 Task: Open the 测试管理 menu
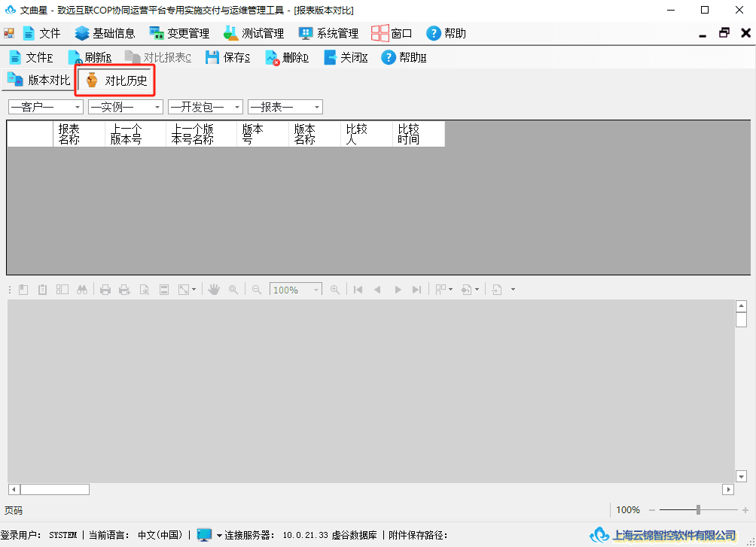click(x=254, y=33)
